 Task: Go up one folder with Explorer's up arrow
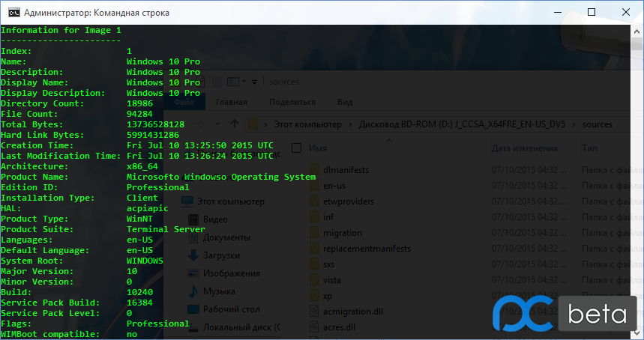point(235,124)
